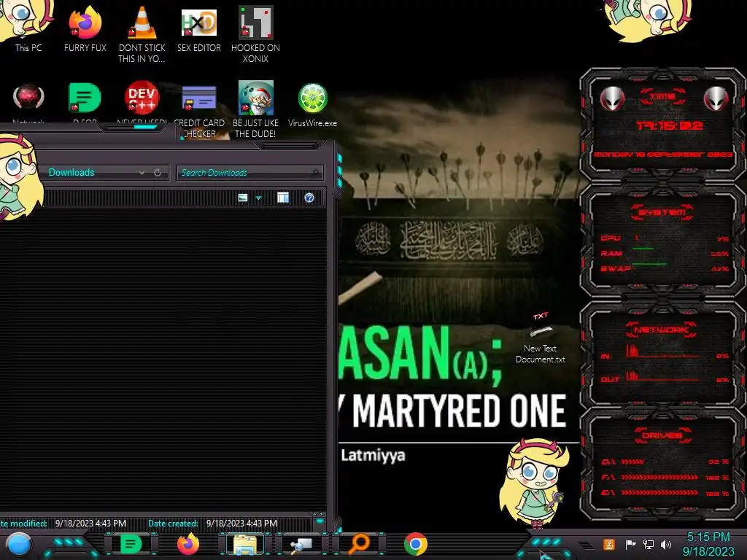Screen dimensions: 747x560
Task: Click the Search Downloads field
Action: click(x=249, y=172)
